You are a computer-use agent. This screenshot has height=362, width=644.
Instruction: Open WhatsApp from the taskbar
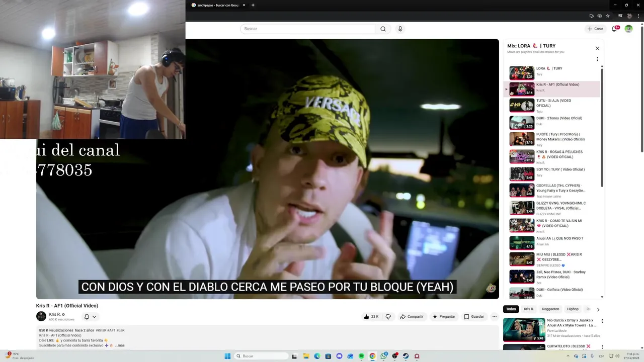click(x=383, y=356)
